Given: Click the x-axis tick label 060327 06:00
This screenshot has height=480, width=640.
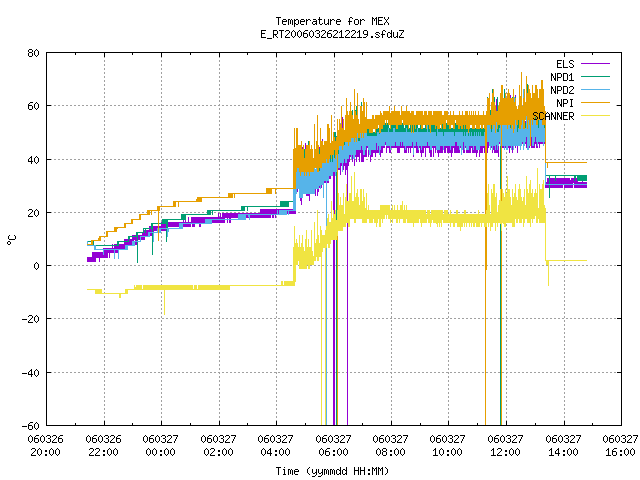Looking at the screenshot, I should (x=333, y=446).
